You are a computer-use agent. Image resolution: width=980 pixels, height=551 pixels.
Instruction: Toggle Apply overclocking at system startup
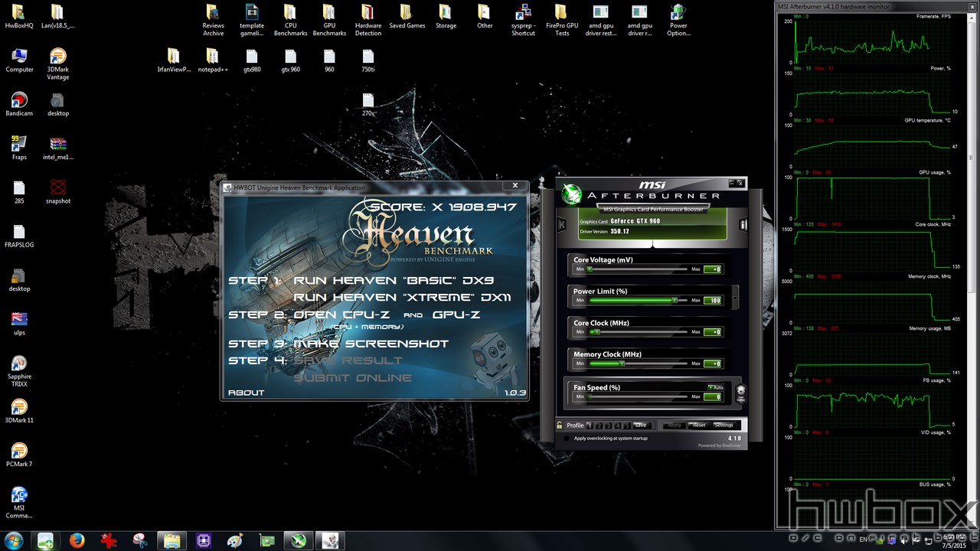click(x=567, y=439)
